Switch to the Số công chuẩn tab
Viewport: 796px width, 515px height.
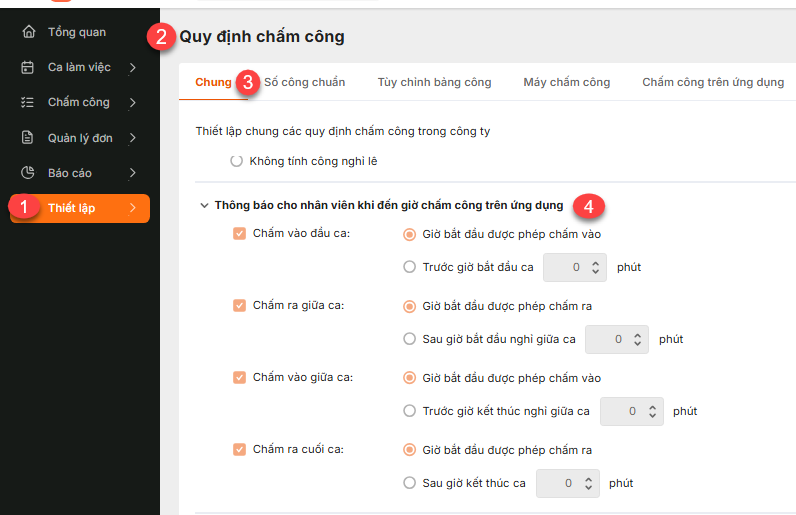coord(305,82)
